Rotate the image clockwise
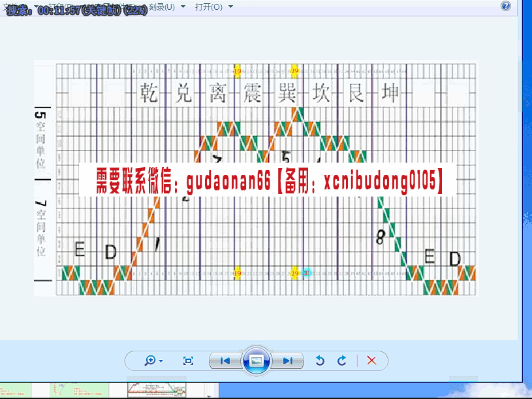Screen dimensions: 532x399 coord(341,360)
